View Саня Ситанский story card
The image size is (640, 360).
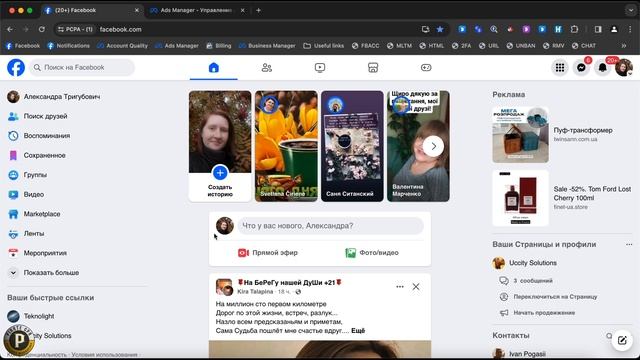352,146
